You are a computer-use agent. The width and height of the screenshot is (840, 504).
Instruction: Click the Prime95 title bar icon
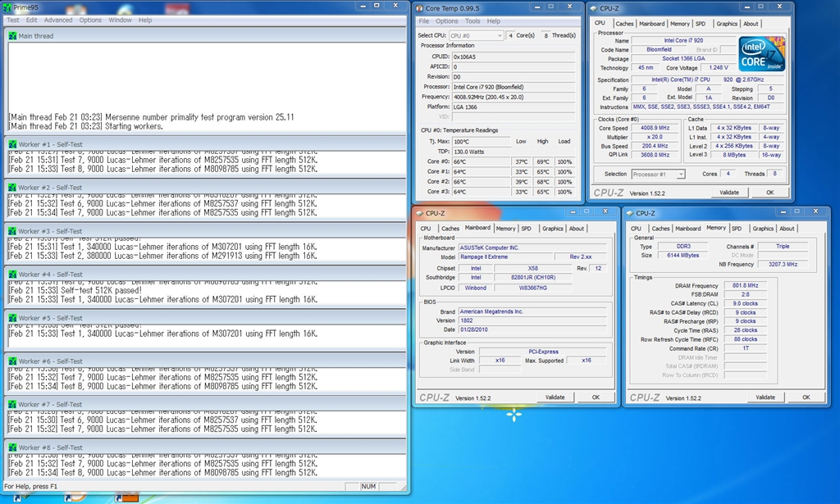click(7, 7)
